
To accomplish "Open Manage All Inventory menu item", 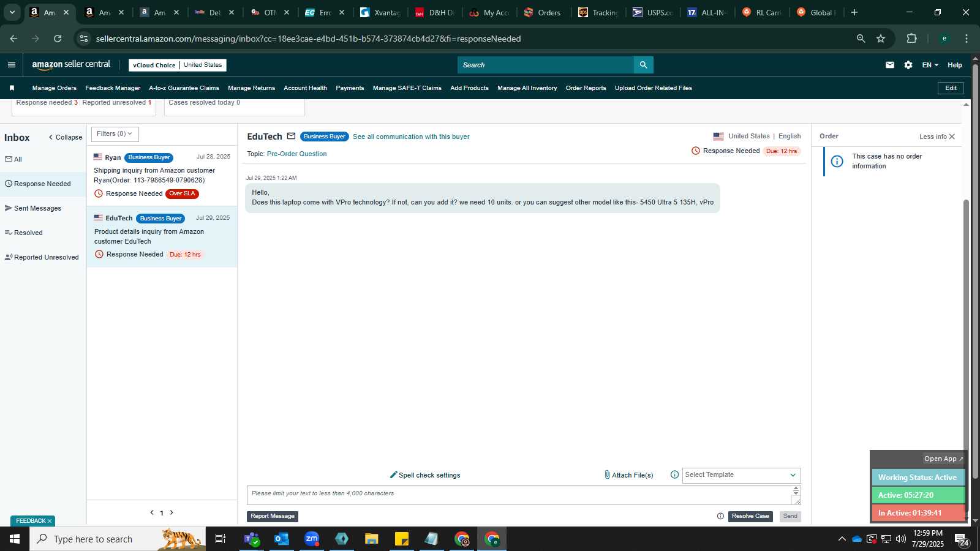I will pyautogui.click(x=527, y=88).
